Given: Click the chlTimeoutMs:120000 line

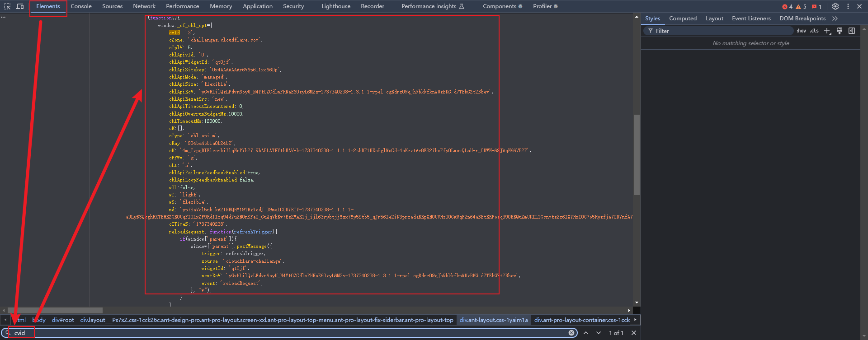Looking at the screenshot, I should [x=195, y=121].
